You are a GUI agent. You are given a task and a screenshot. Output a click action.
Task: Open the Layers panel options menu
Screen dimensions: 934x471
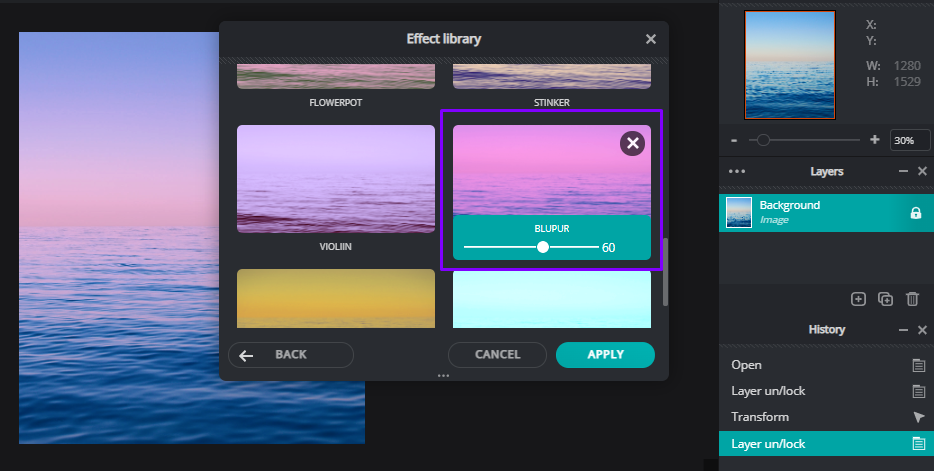point(737,171)
